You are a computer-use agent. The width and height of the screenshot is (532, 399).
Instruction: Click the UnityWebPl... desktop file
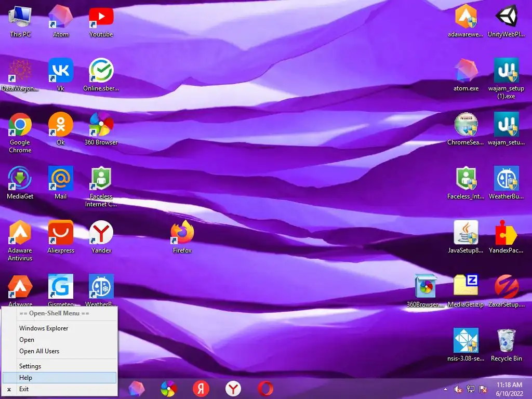point(506,21)
